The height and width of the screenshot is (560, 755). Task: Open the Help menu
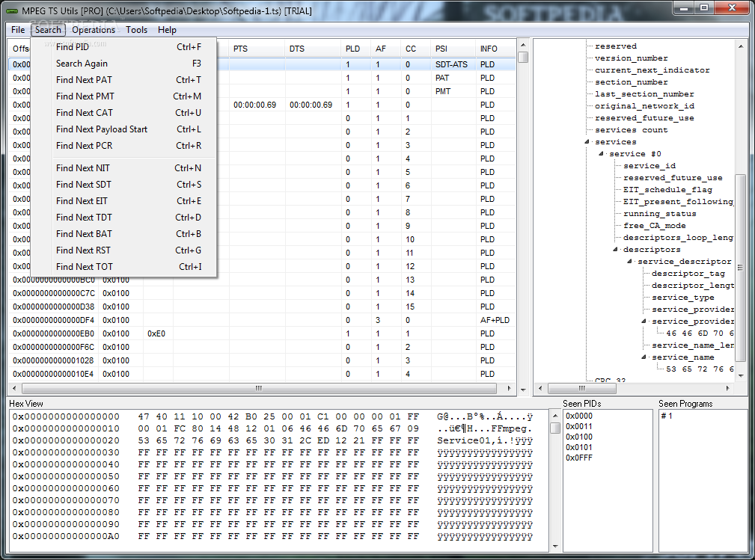(167, 30)
